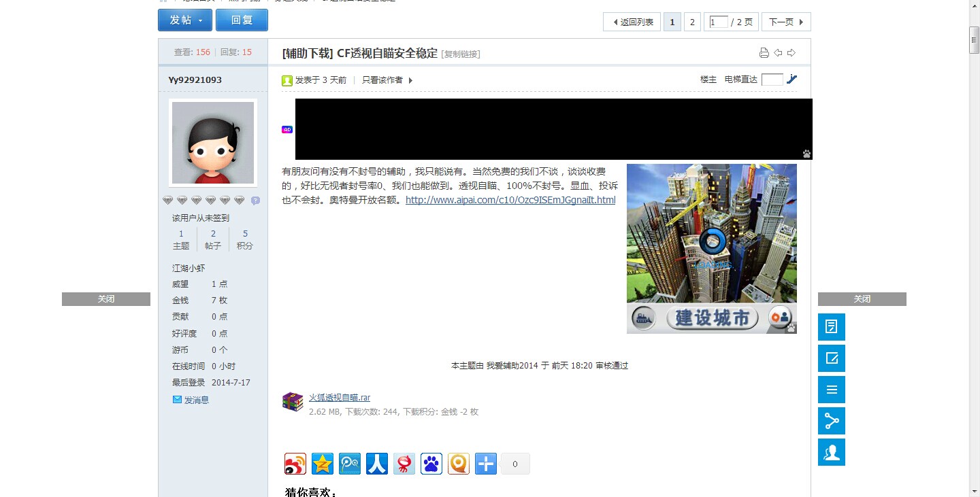Image resolution: width=980 pixels, height=497 pixels.
Task: Close the right side panel with 关闭
Action: (x=862, y=299)
